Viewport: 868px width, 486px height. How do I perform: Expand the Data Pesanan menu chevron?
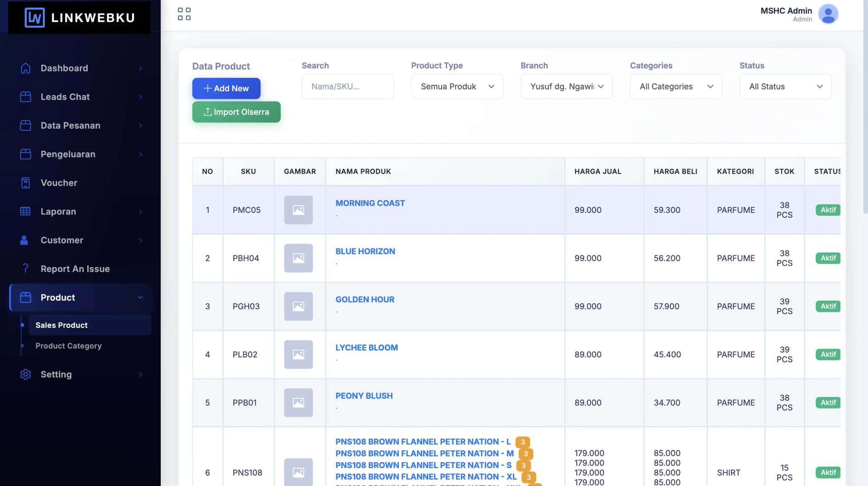(141, 126)
